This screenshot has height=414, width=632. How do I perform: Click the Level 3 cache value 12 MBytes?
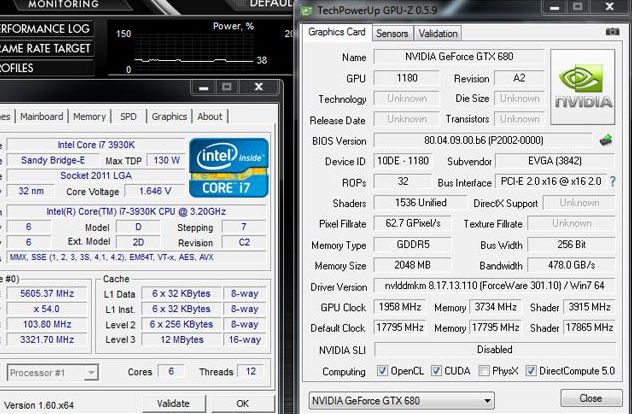[x=182, y=340]
